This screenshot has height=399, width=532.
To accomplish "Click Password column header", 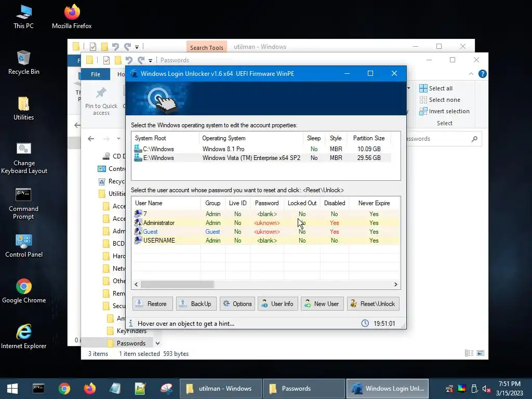I will click(267, 203).
